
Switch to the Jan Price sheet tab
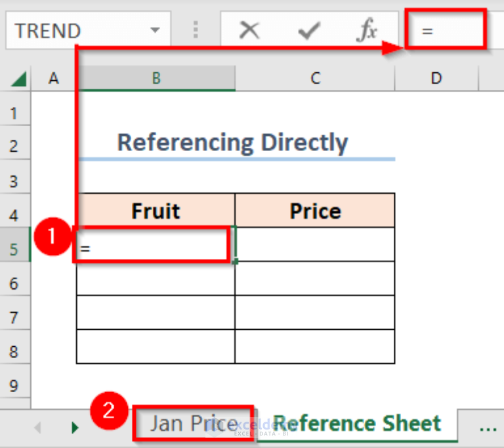pos(194,423)
